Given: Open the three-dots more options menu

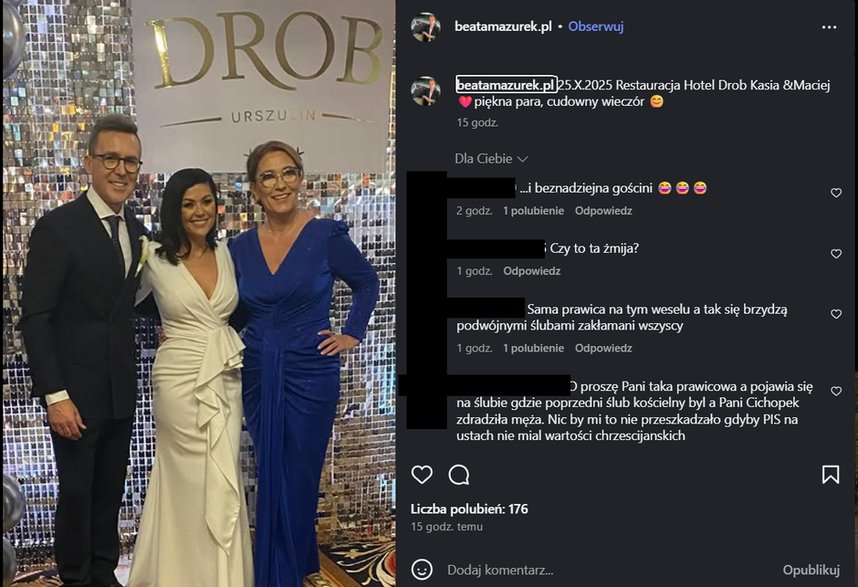Looking at the screenshot, I should point(829,27).
